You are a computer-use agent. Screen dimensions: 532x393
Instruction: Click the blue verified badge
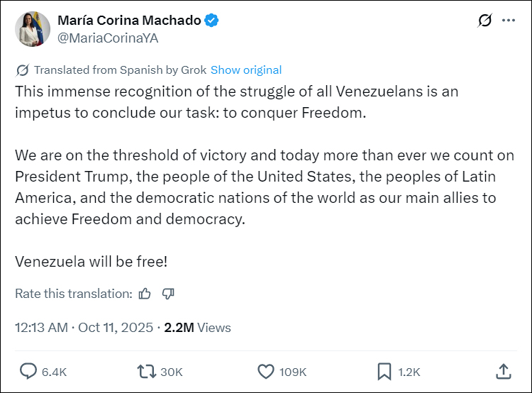pyautogui.click(x=211, y=21)
